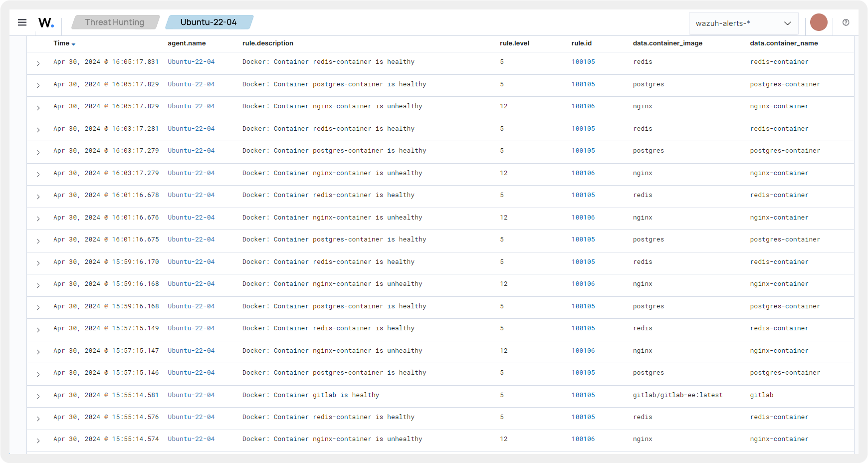Open the wazuh-alerts-* index pattern dropdown
This screenshot has width=868, height=463.
coord(743,23)
